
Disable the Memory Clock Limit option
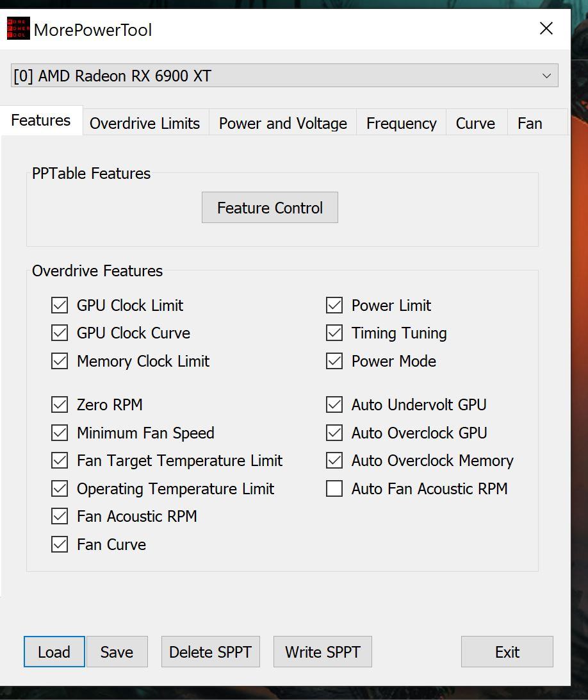click(x=60, y=361)
